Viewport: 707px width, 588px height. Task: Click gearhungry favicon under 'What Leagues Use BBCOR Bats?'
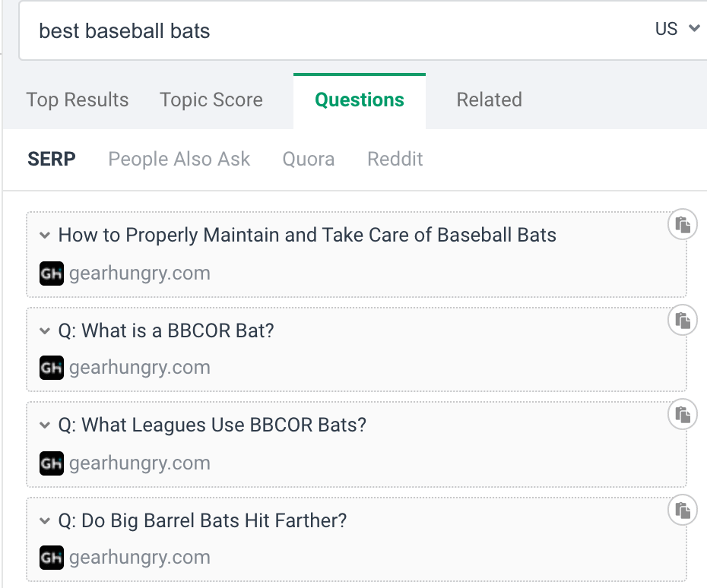pyautogui.click(x=51, y=463)
